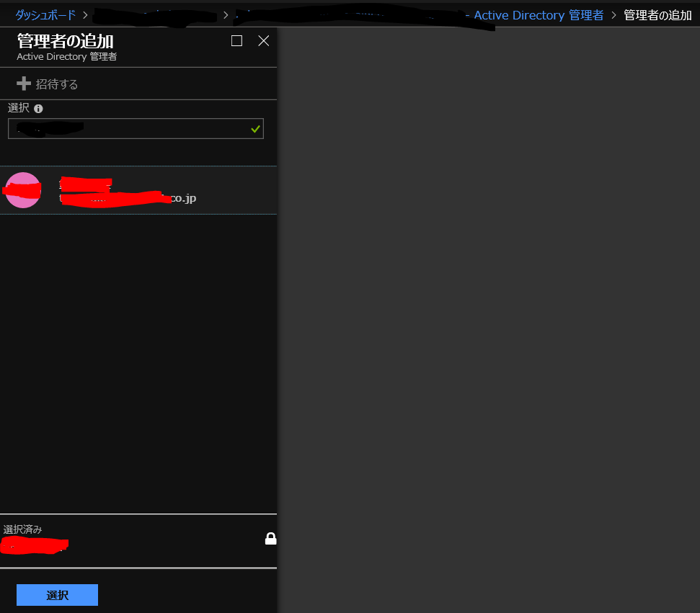Viewport: 700px width, 613px height.
Task: Click the plus icon beside 招待する
Action: coord(24,84)
